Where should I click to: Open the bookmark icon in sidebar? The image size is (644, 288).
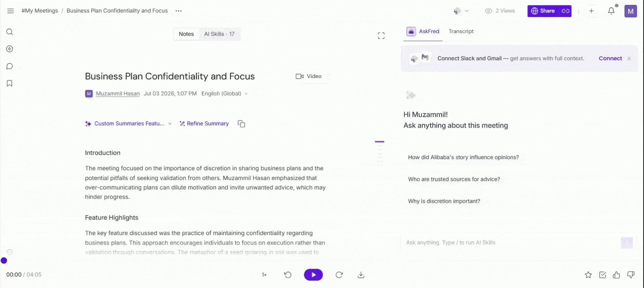click(x=9, y=83)
